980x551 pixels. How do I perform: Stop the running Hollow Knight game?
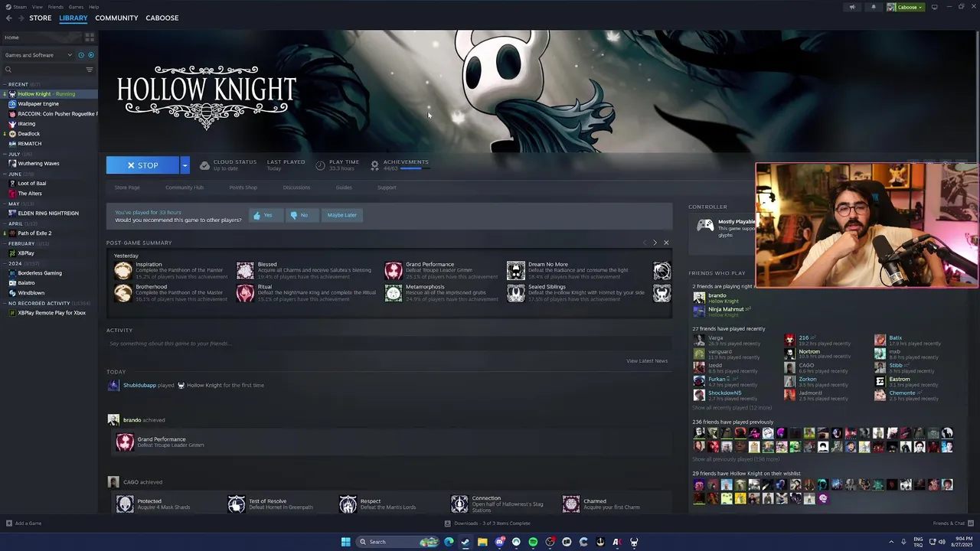(x=142, y=165)
